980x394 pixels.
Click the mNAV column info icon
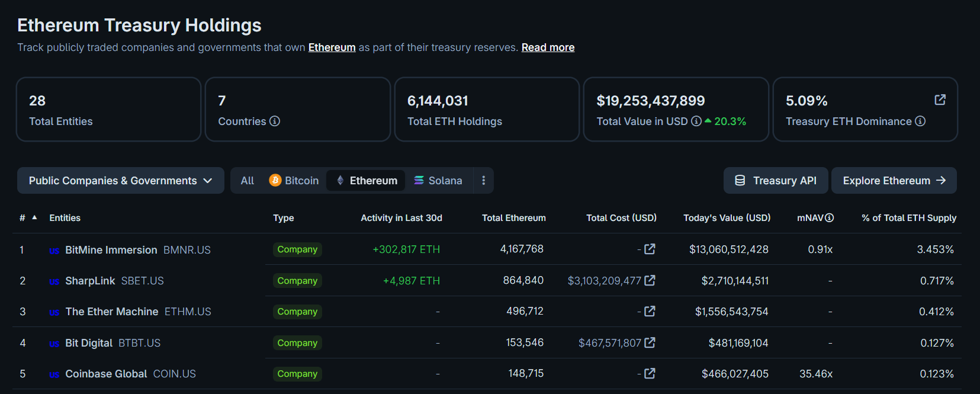click(829, 217)
